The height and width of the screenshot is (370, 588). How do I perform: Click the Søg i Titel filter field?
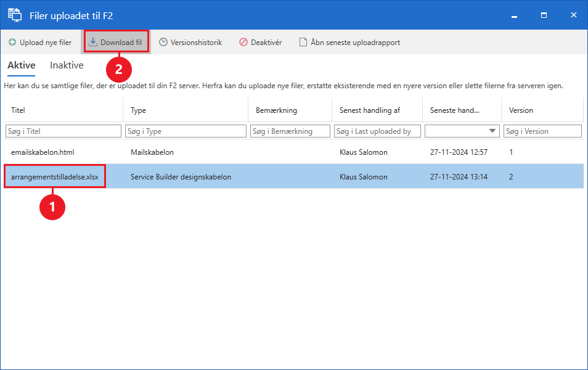[x=63, y=131]
